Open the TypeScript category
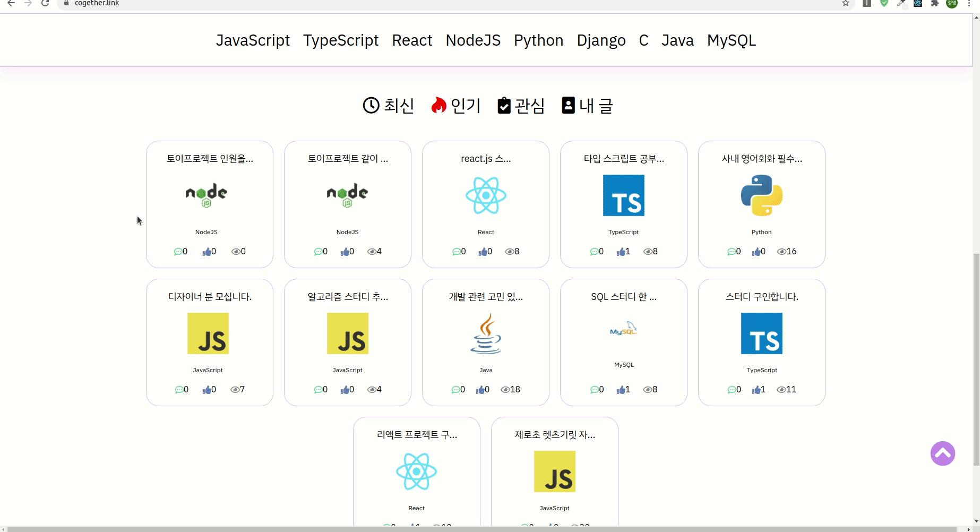Image resolution: width=980 pixels, height=532 pixels. (341, 40)
